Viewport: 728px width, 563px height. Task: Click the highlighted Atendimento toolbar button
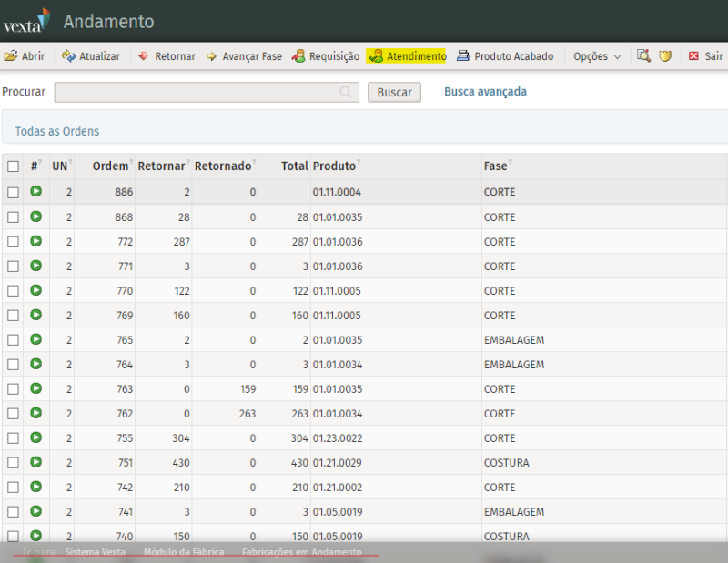tap(406, 56)
